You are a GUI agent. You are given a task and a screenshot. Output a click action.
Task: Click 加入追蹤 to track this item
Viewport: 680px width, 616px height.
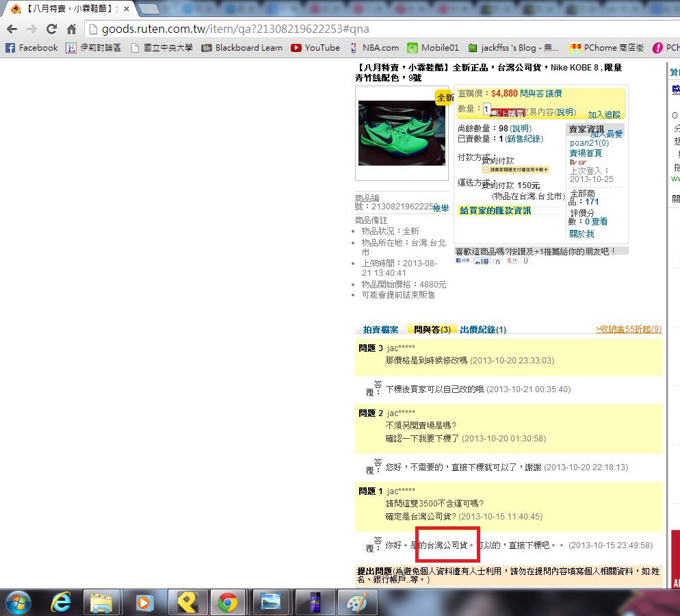coord(604,114)
